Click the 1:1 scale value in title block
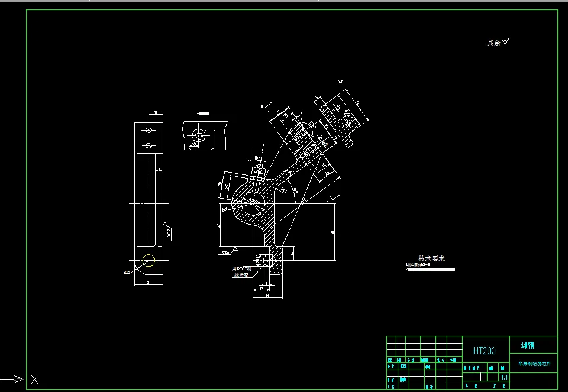This screenshot has width=568, height=392. pos(504,377)
